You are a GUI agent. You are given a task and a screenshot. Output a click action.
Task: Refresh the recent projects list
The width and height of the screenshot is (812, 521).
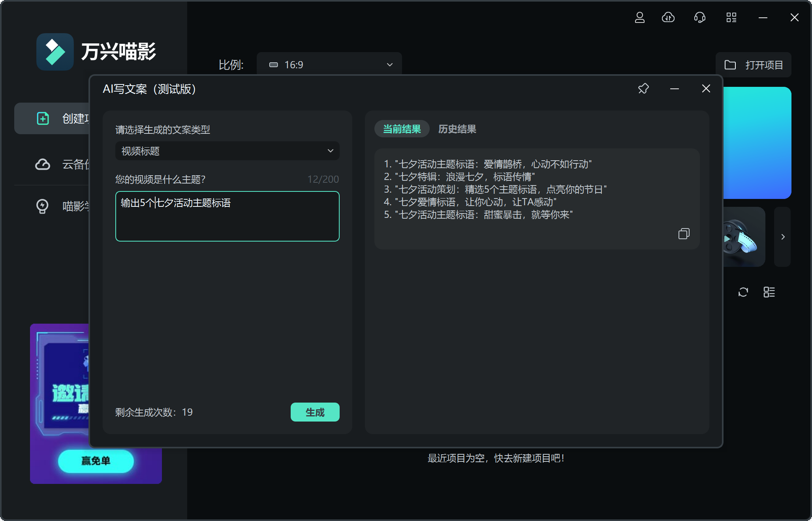(x=743, y=292)
